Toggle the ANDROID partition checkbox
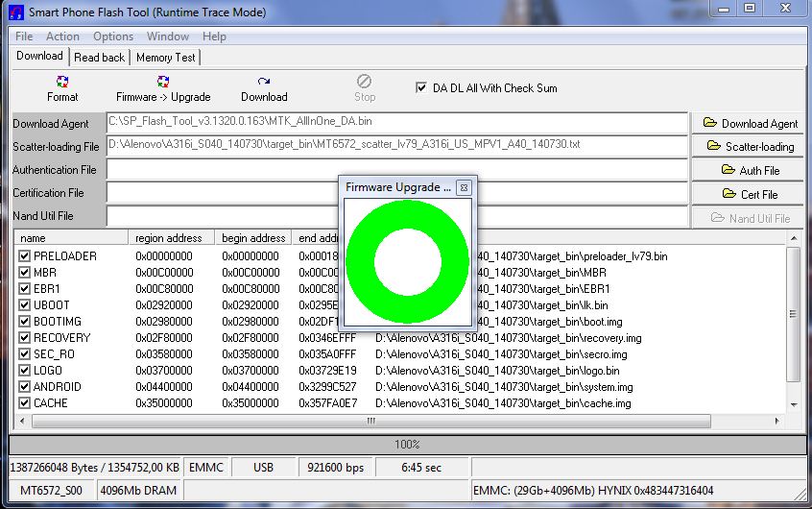The image size is (812, 509). (x=25, y=387)
